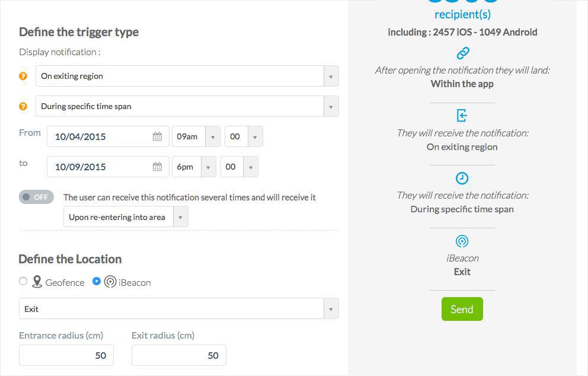588x376 pixels.
Task: Click the link icon in the summary panel
Action: click(x=462, y=53)
